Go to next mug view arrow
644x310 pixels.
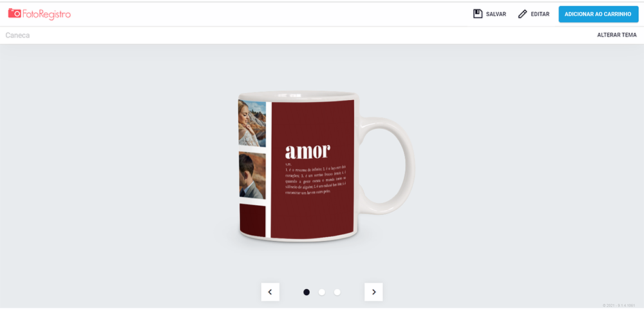pos(374,292)
